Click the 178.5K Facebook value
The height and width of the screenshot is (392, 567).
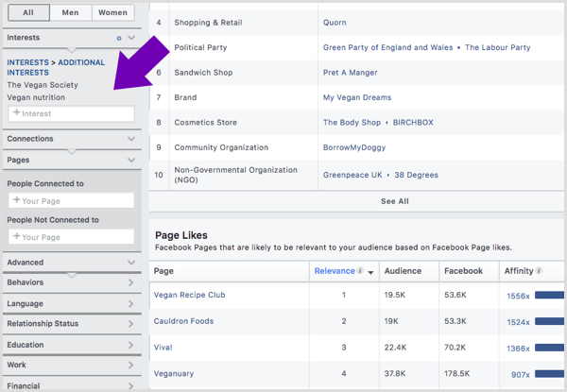[x=457, y=373]
